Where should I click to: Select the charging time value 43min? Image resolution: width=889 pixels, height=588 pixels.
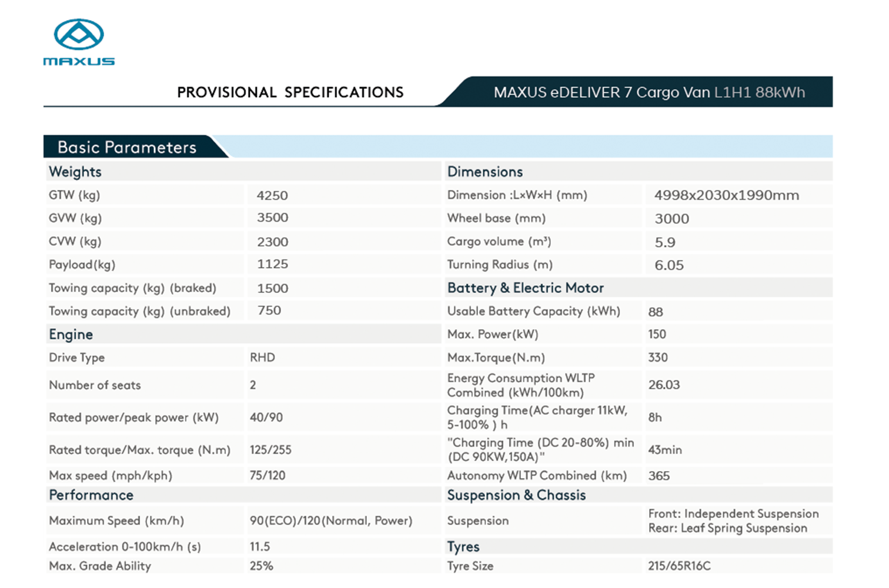coord(665,450)
